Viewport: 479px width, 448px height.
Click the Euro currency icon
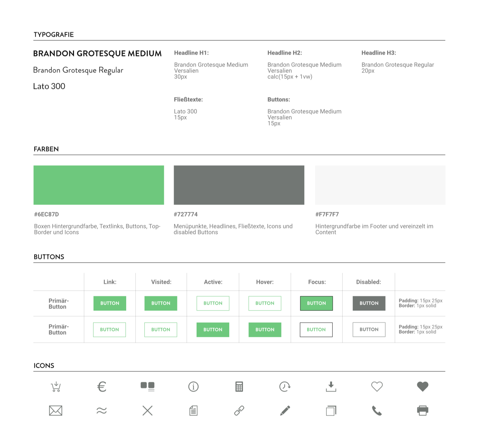(x=102, y=387)
